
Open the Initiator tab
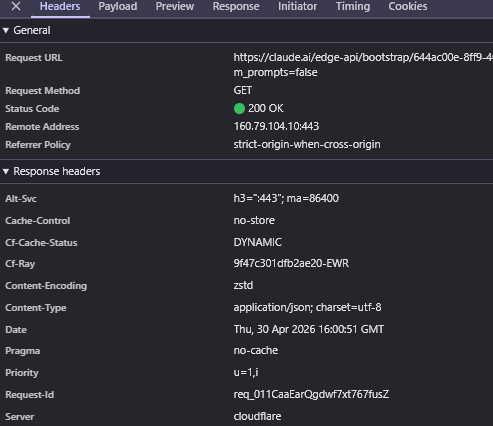click(x=297, y=6)
